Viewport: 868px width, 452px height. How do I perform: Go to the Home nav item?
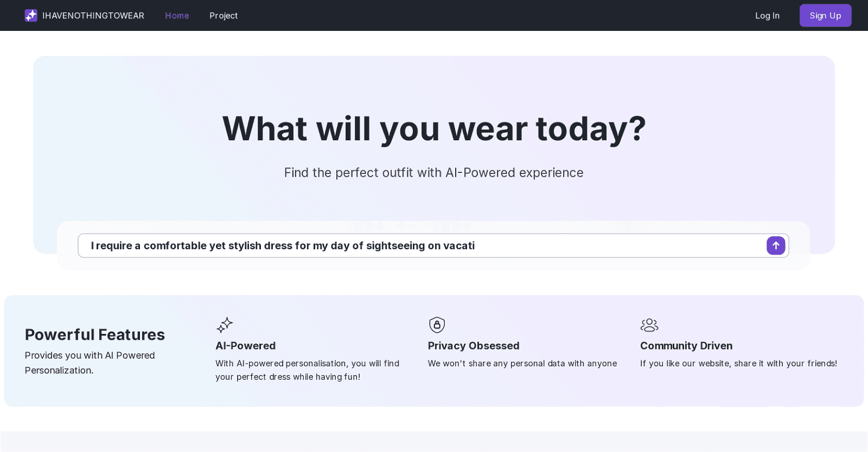(x=177, y=16)
